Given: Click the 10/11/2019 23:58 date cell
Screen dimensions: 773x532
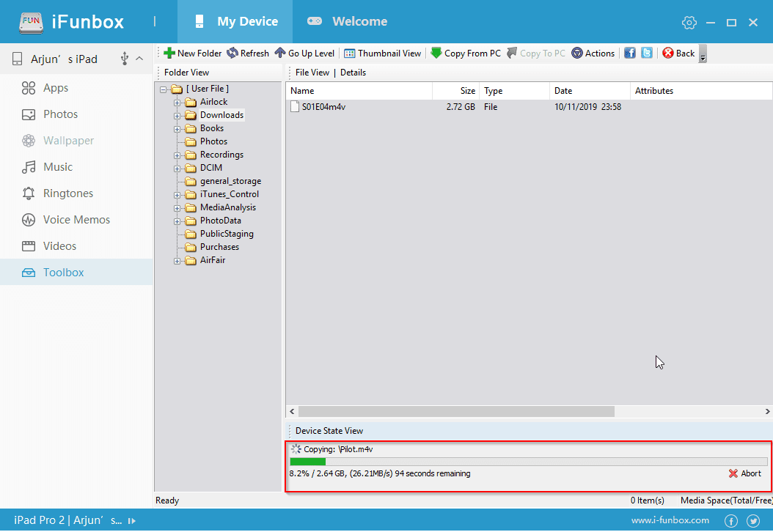Looking at the screenshot, I should [587, 107].
